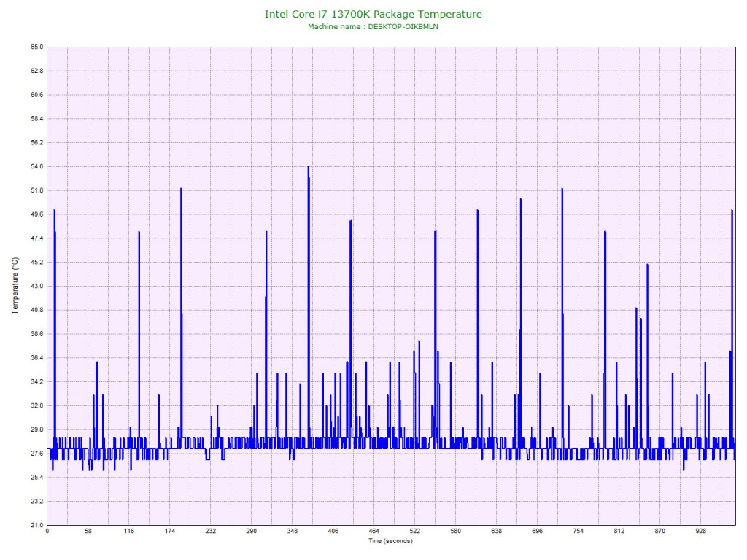The width and height of the screenshot is (747, 560).
Task: Select the 54.0 tick on the temperature axis
Action: (36, 166)
